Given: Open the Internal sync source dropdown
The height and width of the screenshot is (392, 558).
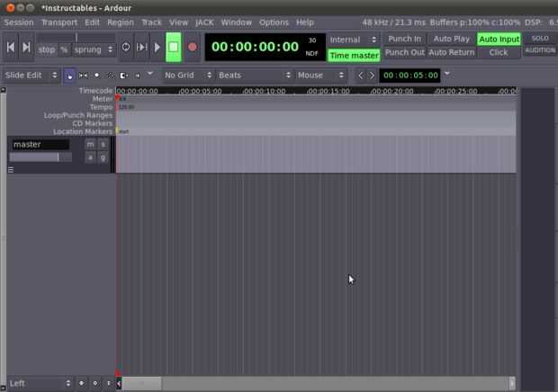Looking at the screenshot, I should [353, 40].
